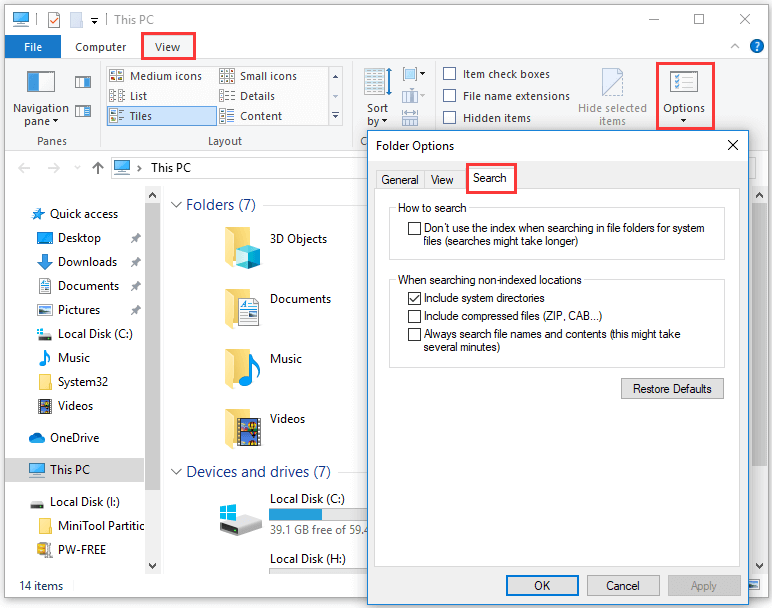Collapse the Folders (7) group
This screenshot has width=772, height=608.
pos(176,205)
